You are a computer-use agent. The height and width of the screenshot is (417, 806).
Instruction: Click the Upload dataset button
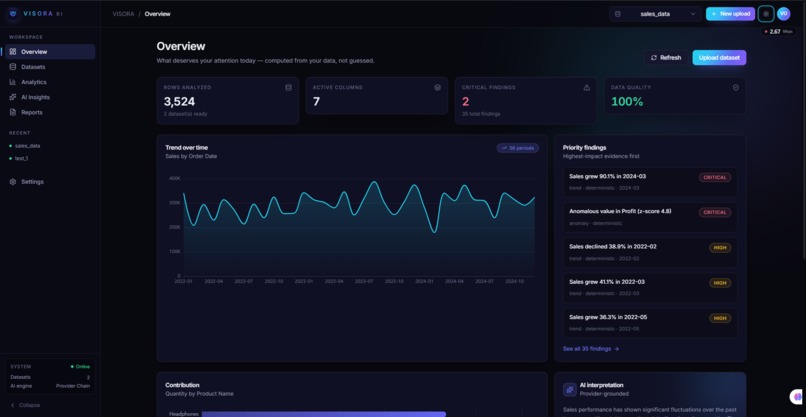pos(719,58)
